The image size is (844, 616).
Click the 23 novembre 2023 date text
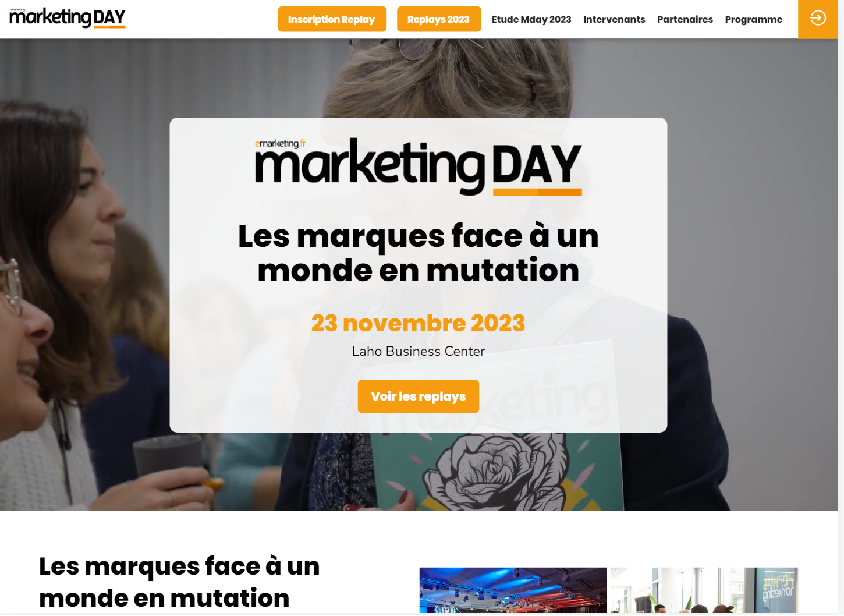419,323
